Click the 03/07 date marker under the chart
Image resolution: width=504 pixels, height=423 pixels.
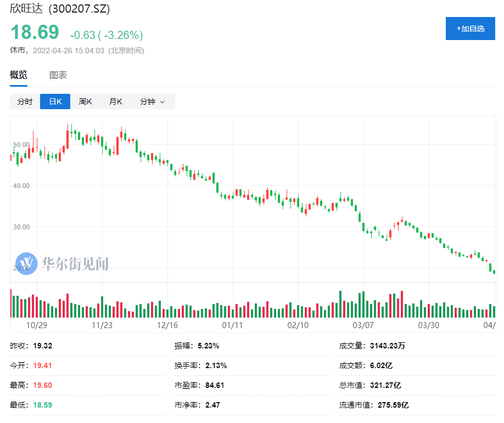tap(363, 325)
